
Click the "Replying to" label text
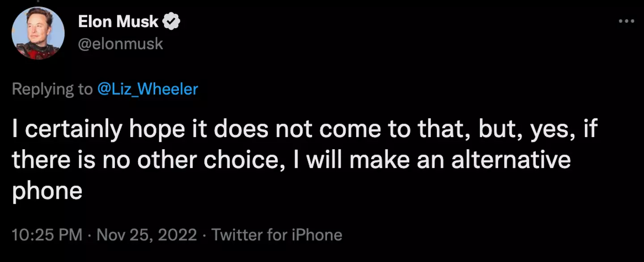click(52, 89)
